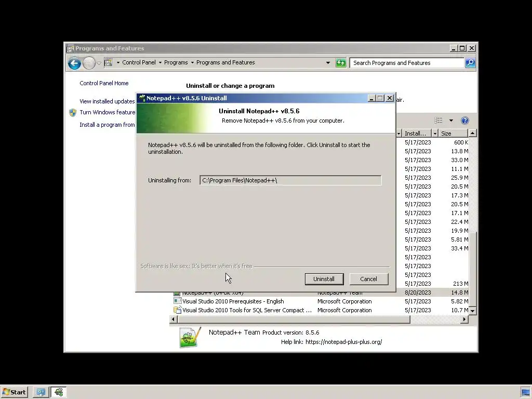Click the green refresh button
This screenshot has width=532, height=399.
coord(341,63)
